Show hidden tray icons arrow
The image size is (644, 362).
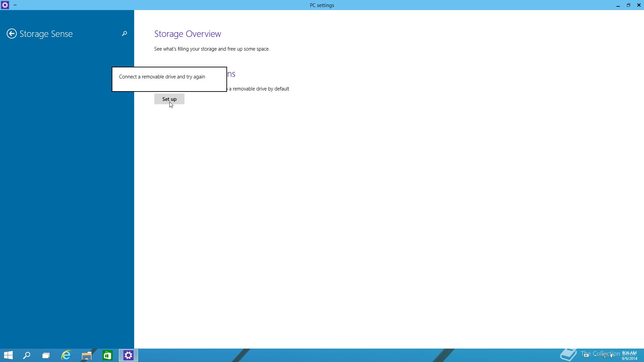pos(595,356)
